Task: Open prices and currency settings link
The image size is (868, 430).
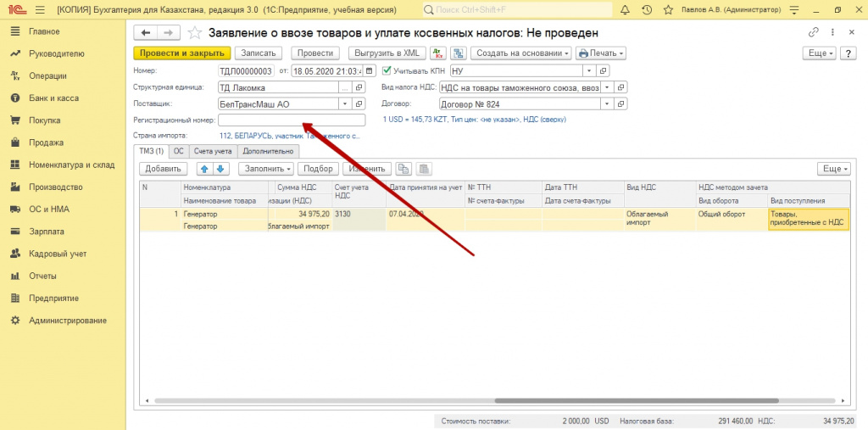Action: 475,119
